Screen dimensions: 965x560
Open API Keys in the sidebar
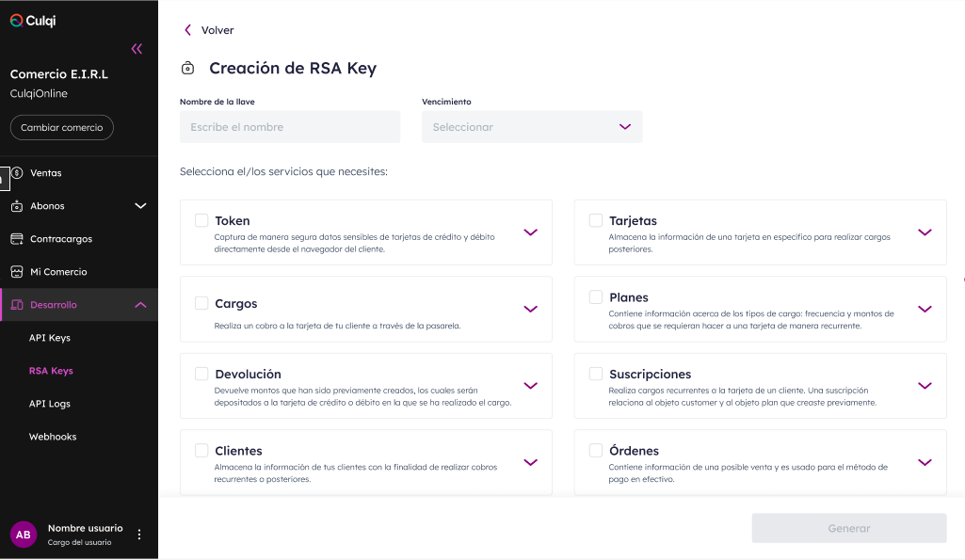pos(50,338)
